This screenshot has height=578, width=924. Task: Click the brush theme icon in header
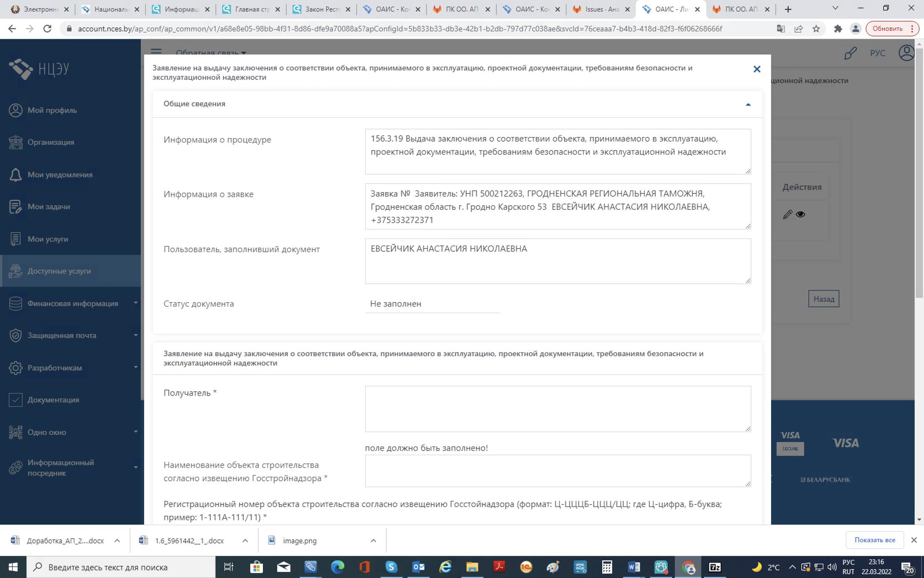pos(850,53)
